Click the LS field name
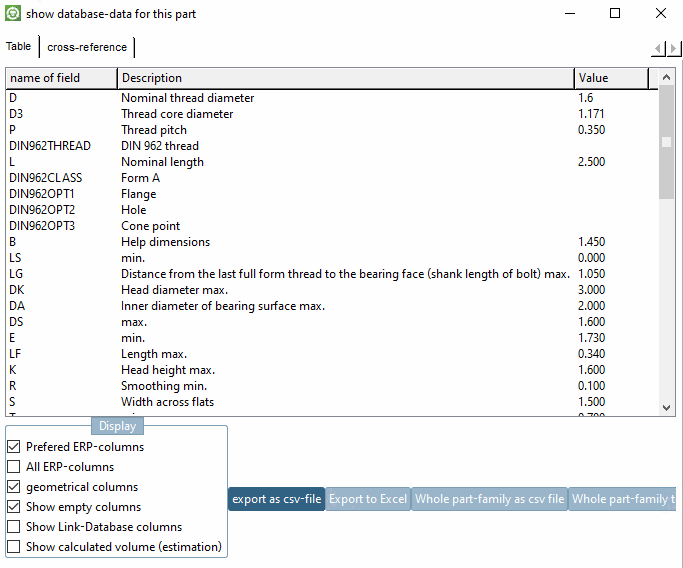The image size is (683, 568). point(15,258)
